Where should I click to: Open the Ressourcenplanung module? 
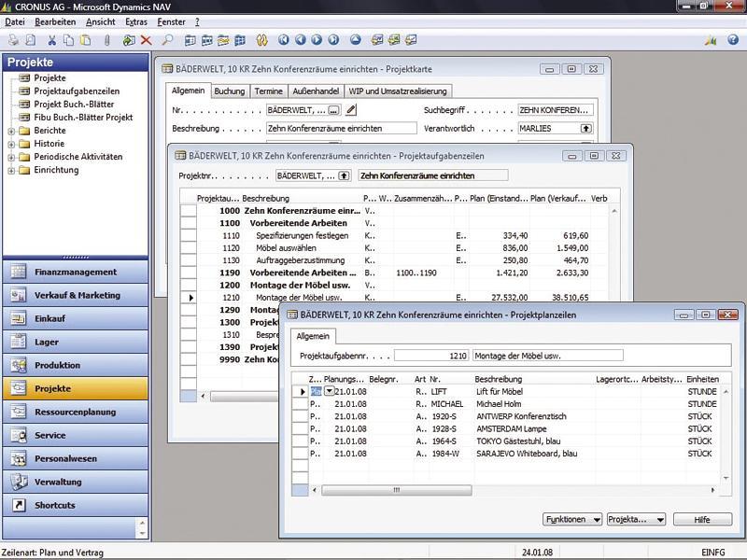[x=76, y=412]
